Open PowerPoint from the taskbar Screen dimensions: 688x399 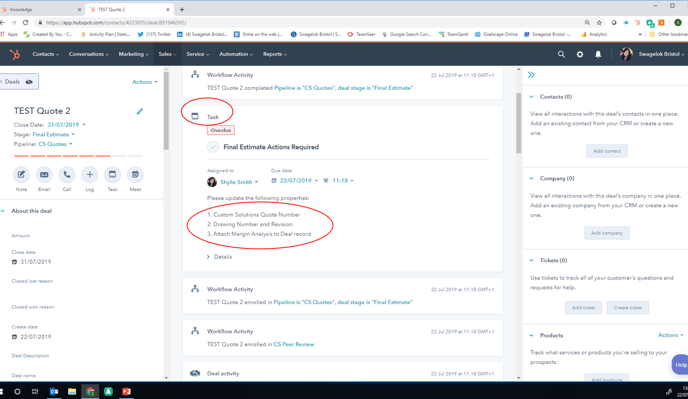pyautogui.click(x=126, y=392)
